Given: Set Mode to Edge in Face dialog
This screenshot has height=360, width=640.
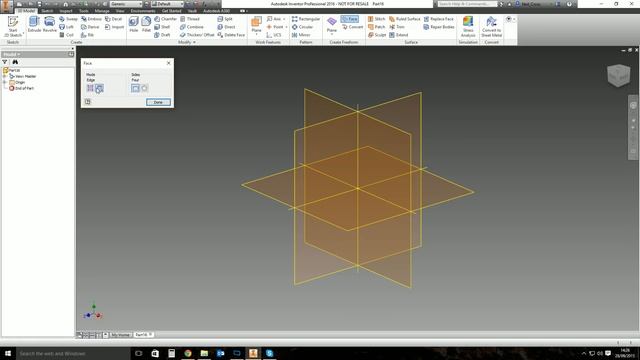Looking at the screenshot, I should (x=99, y=88).
